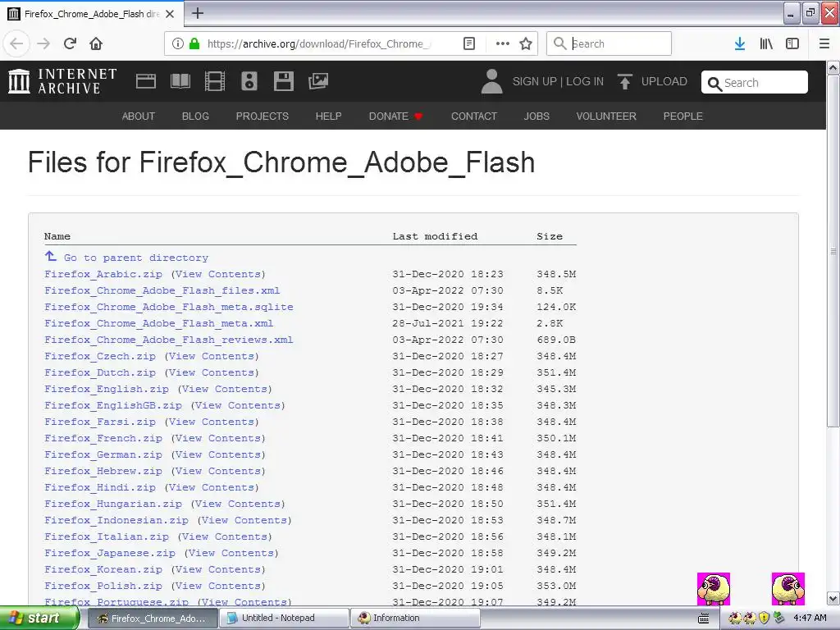Viewport: 840px width, 630px height.
Task: Open the Internet Archive software floppy icon
Action: 283,81
